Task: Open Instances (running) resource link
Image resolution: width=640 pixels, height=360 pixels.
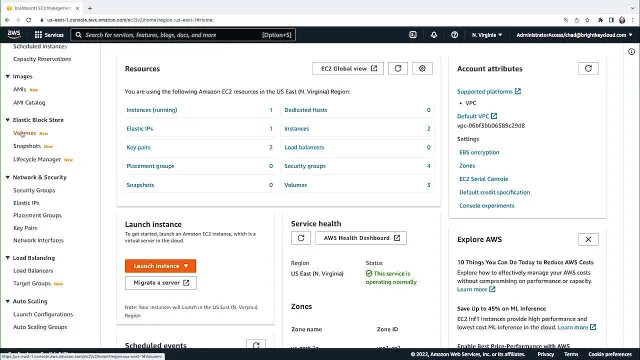Action: [152, 110]
